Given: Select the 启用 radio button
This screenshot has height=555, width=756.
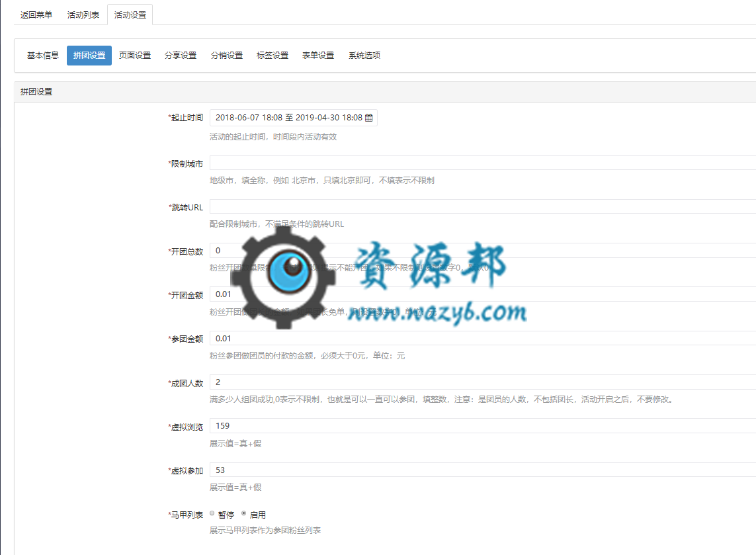Looking at the screenshot, I should pyautogui.click(x=243, y=513).
